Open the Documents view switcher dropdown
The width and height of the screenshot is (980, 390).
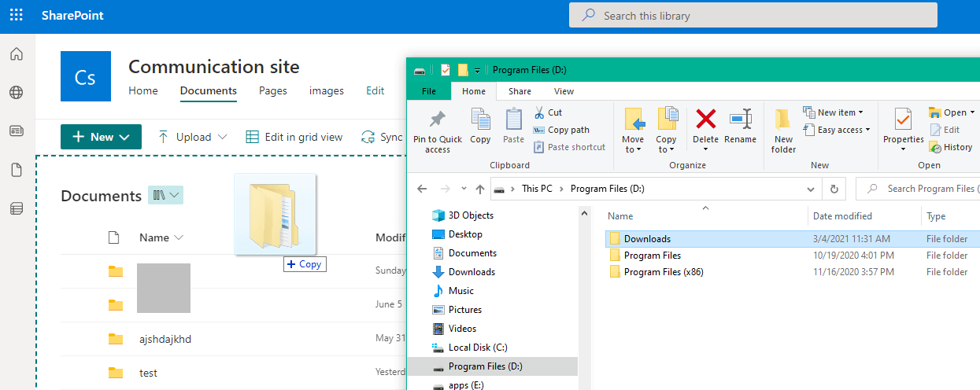point(165,195)
